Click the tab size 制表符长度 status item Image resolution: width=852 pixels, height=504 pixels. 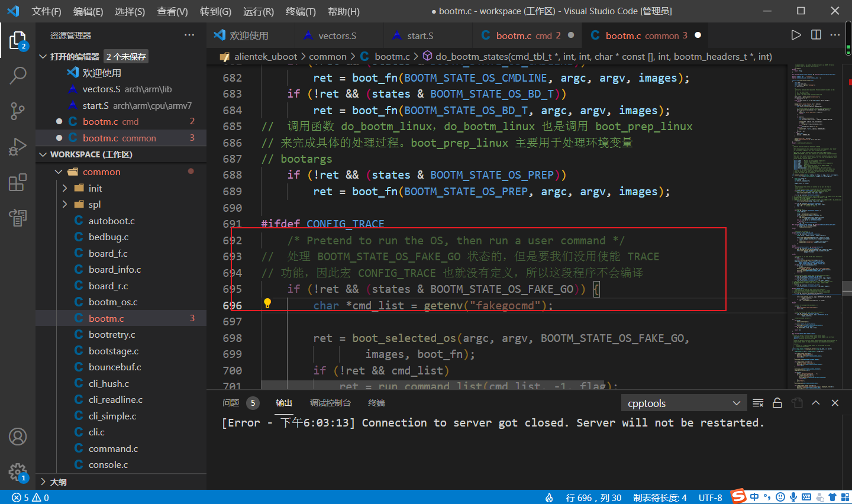[660, 497]
